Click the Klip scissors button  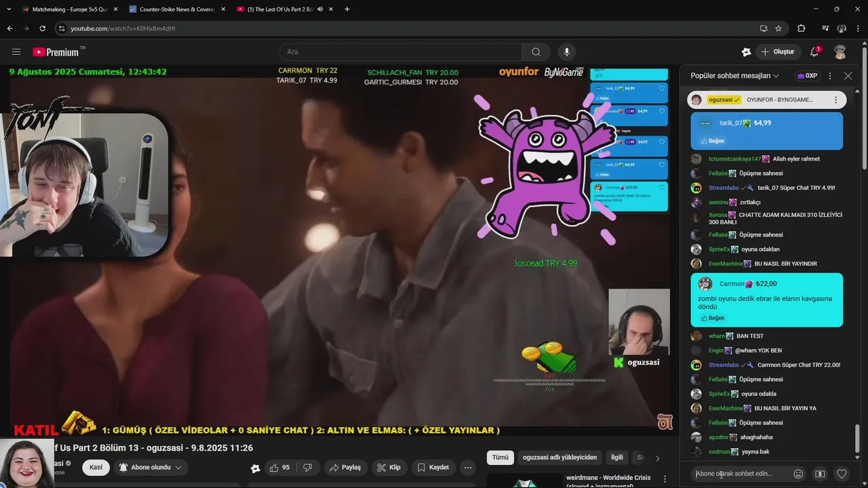tap(389, 468)
